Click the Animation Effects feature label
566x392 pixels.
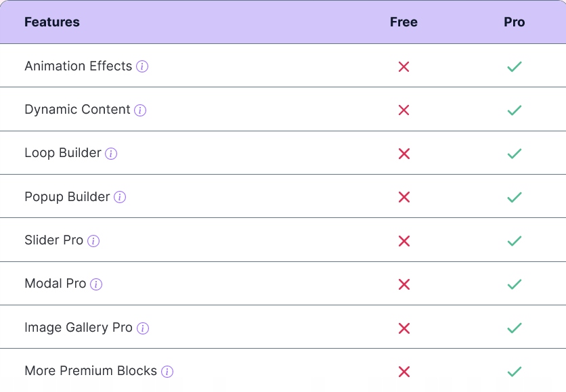point(78,66)
